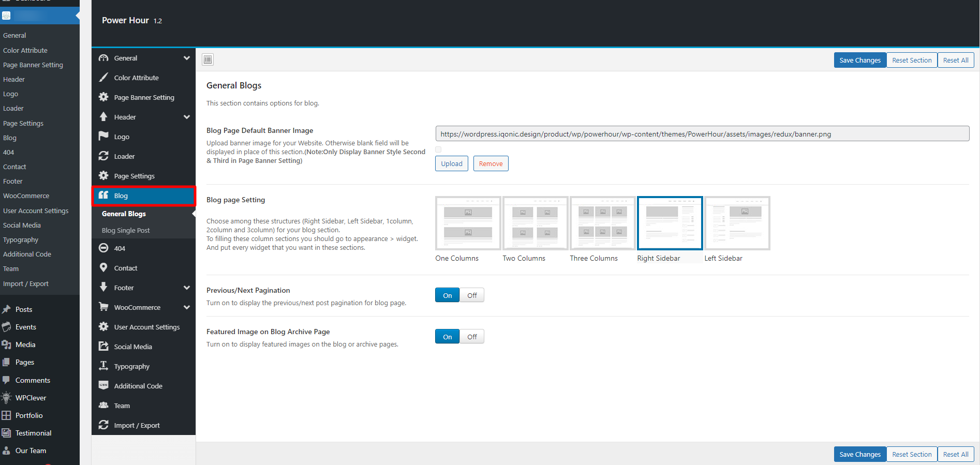Click the Import / Export refresh icon
Image resolution: width=980 pixels, height=465 pixels.
(x=103, y=425)
